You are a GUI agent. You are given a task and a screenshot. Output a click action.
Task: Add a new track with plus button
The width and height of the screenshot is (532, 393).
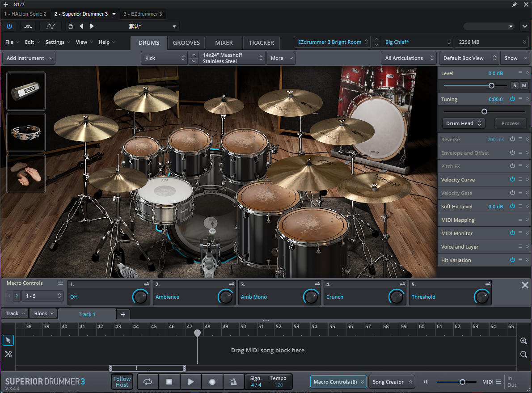(123, 314)
